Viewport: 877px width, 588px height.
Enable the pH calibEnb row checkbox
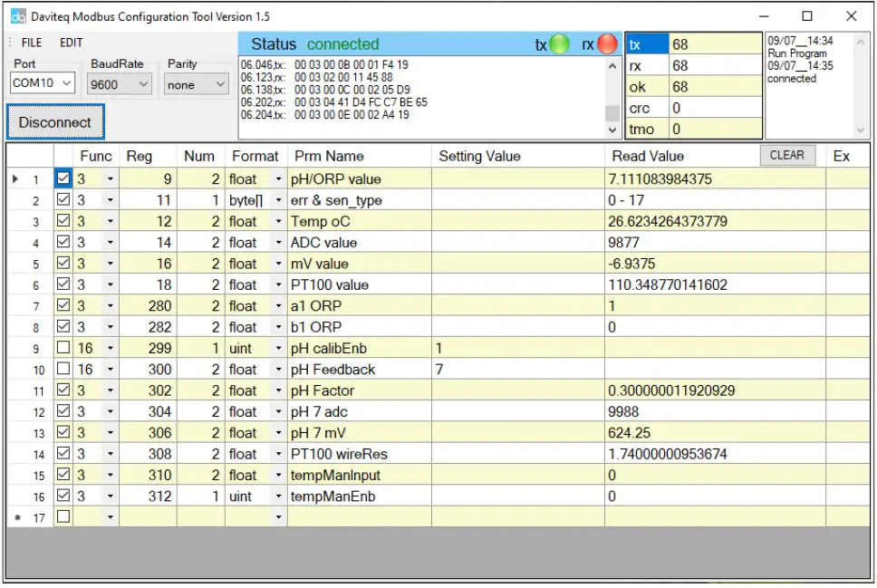coord(63,348)
